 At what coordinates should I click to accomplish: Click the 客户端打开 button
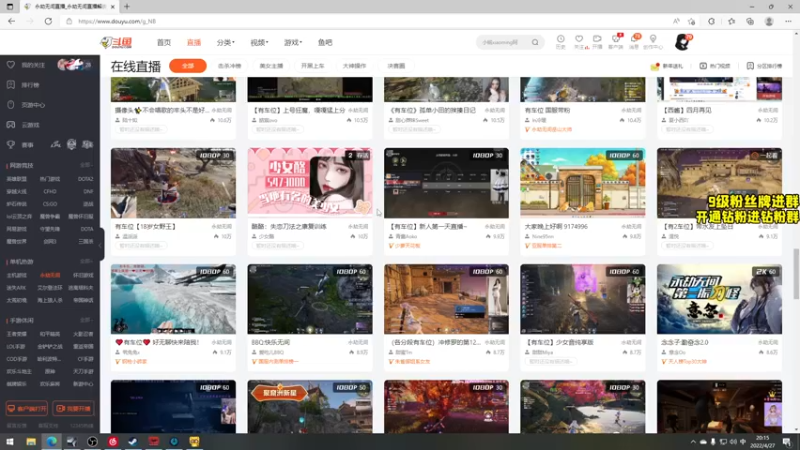(27, 409)
